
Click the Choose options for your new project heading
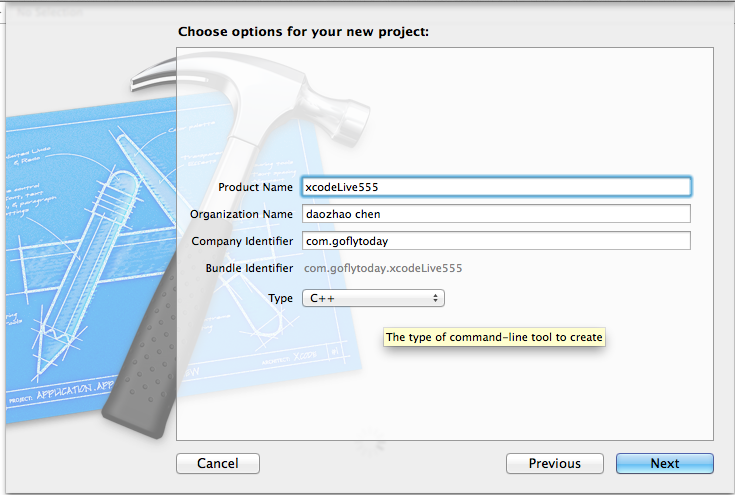click(x=303, y=31)
